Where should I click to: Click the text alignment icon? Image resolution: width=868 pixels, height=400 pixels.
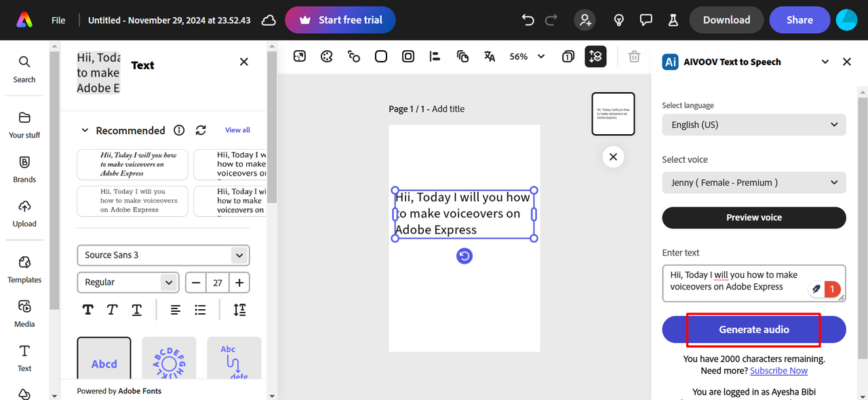click(x=176, y=310)
